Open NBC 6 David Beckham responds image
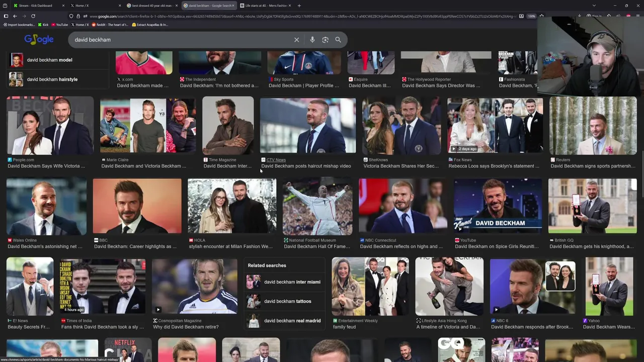This screenshot has height=362, width=644. click(x=533, y=287)
